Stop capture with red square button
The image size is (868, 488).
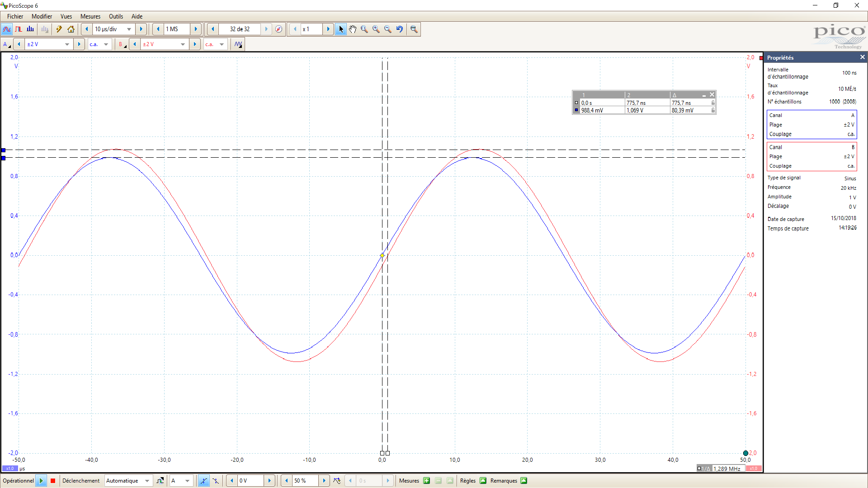53,481
